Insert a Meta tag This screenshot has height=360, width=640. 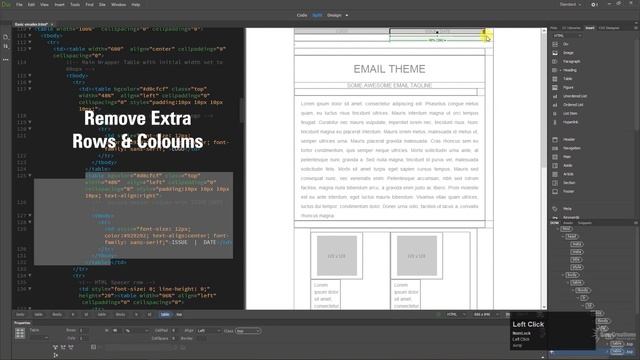(x=567, y=209)
